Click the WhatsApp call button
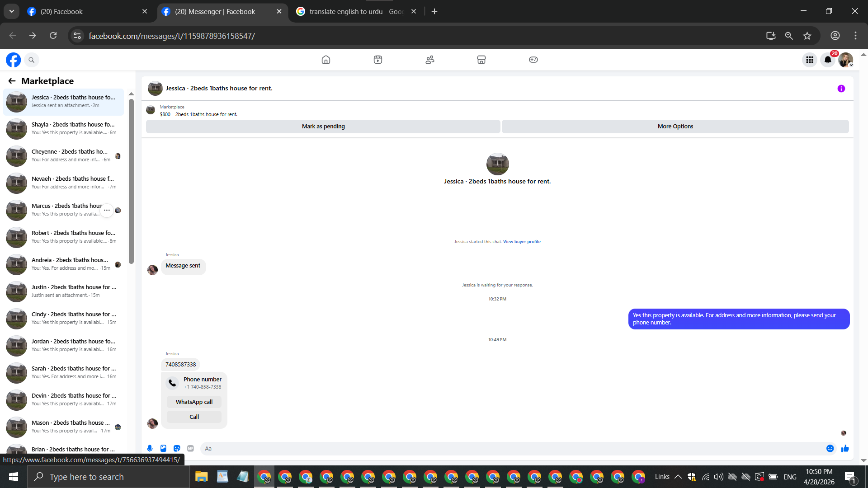The width and height of the screenshot is (868, 488). pyautogui.click(x=194, y=402)
